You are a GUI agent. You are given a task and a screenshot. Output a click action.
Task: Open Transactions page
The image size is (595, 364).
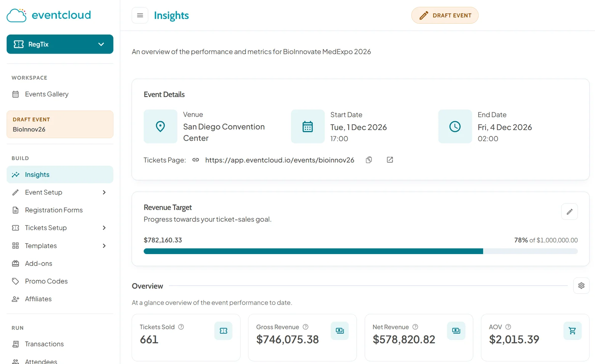[x=60, y=344]
